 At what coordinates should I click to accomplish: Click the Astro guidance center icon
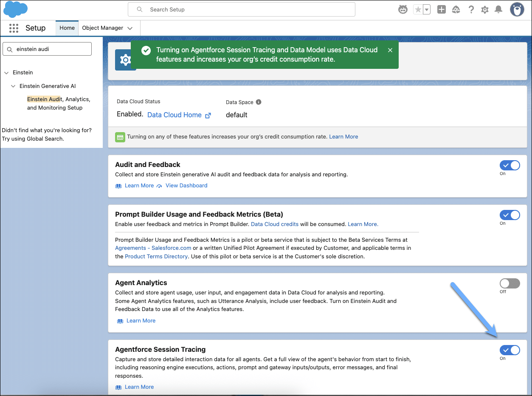tap(403, 9)
